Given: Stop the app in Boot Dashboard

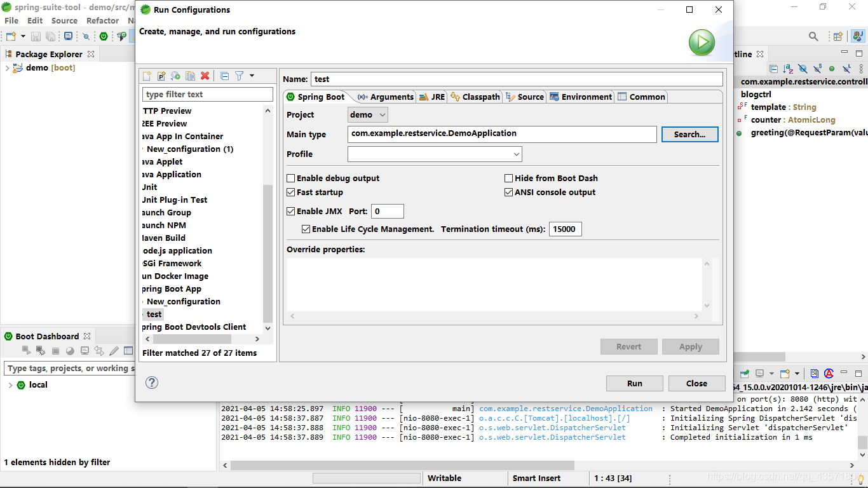Looking at the screenshot, I should click(x=55, y=351).
